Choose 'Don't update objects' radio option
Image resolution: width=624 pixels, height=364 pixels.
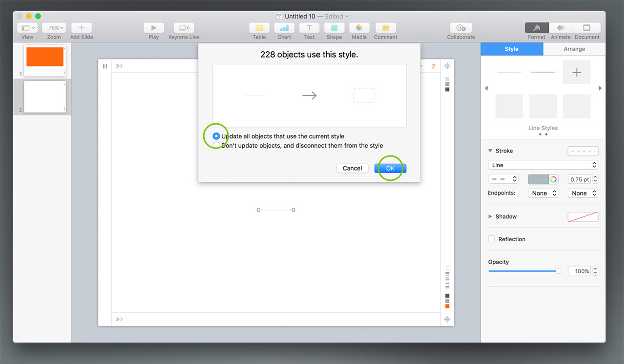[216, 145]
